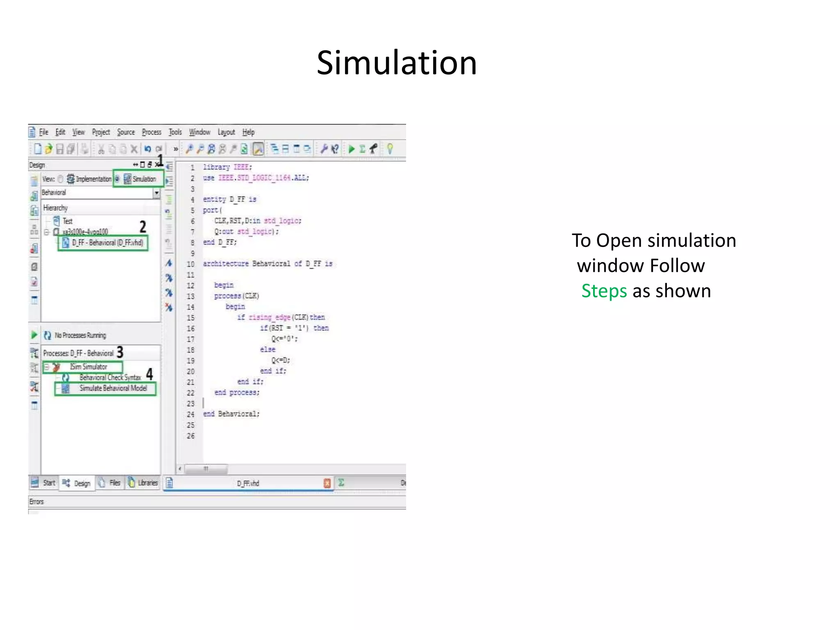
Task: Click the Zoom In magnifier icon
Action: 189,149
